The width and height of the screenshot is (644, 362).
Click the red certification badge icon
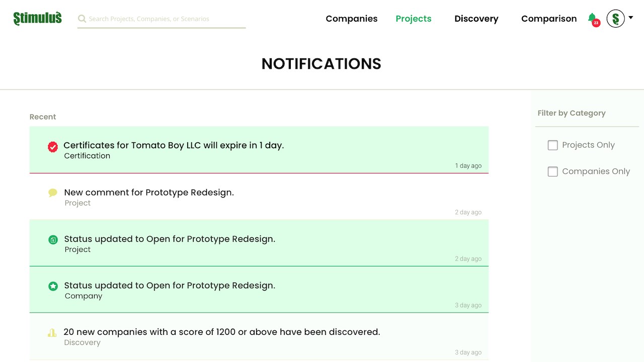pos(53,147)
